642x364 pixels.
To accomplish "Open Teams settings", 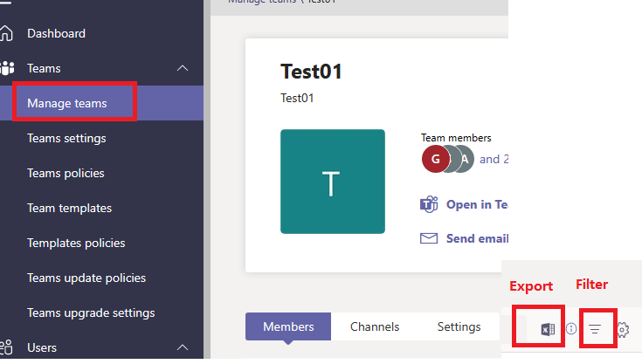I will tap(66, 138).
